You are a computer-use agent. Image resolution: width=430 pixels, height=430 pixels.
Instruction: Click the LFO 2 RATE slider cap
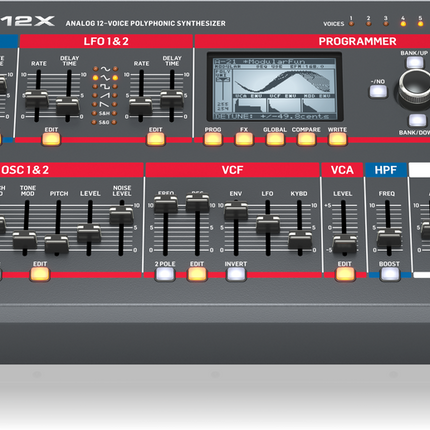(x=141, y=106)
